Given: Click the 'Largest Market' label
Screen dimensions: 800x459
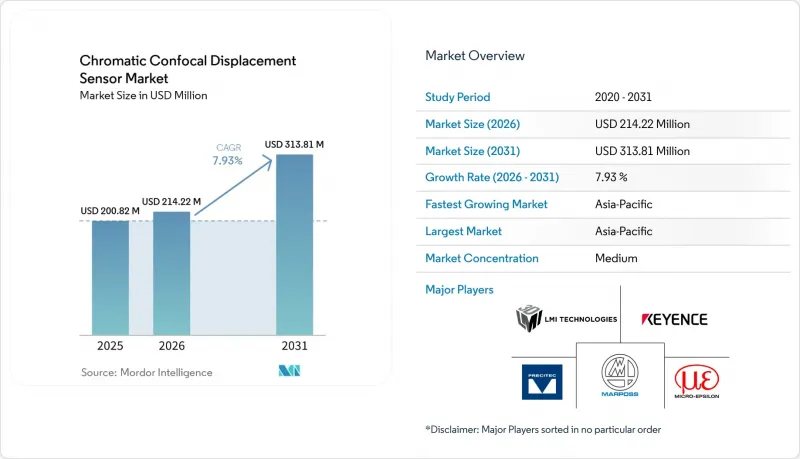Looking at the screenshot, I should coord(463,231).
